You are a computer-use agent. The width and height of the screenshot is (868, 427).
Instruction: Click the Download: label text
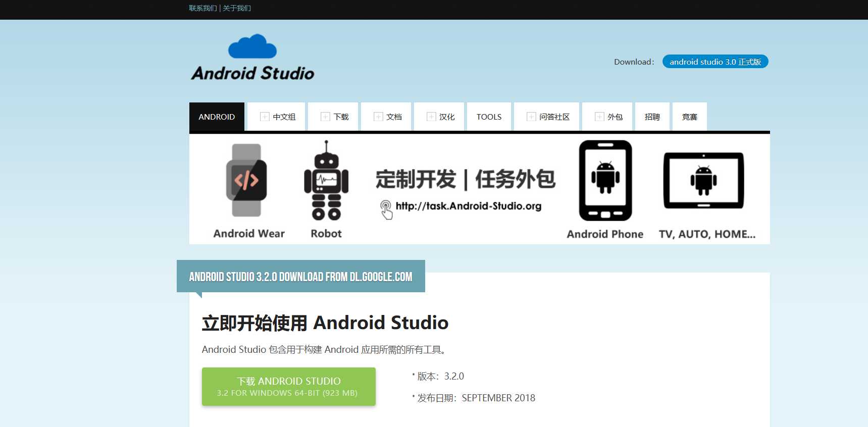(634, 62)
